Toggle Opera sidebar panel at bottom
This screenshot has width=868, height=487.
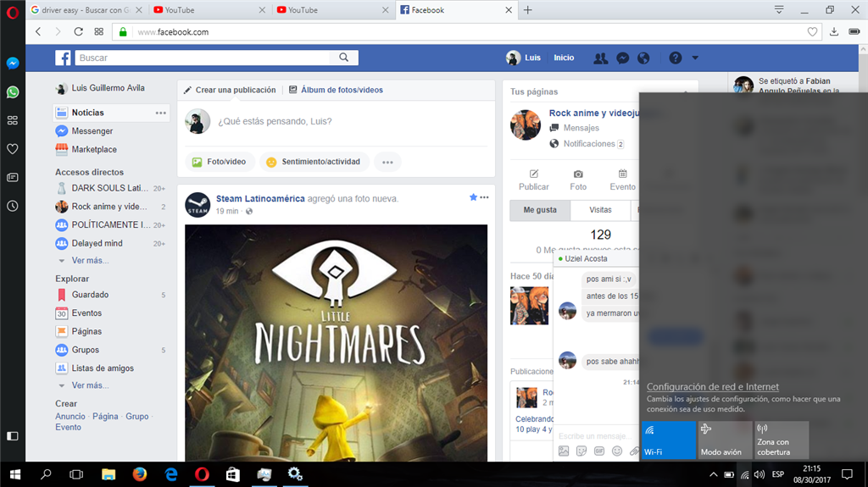[x=12, y=436]
